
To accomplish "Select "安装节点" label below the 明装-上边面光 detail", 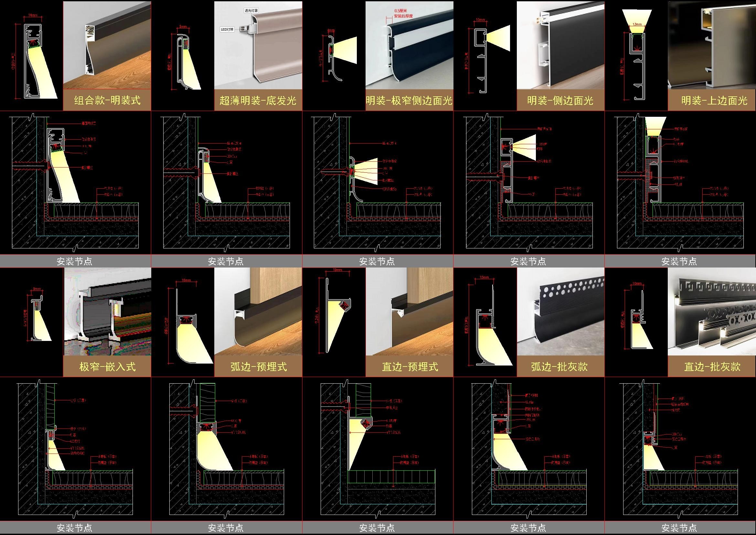I will coord(679,261).
